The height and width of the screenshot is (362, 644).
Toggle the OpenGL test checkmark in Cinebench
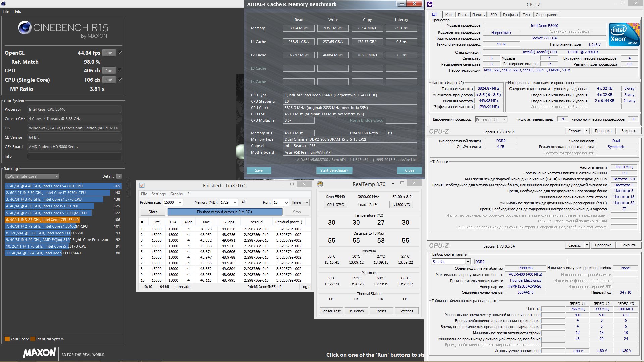120,52
